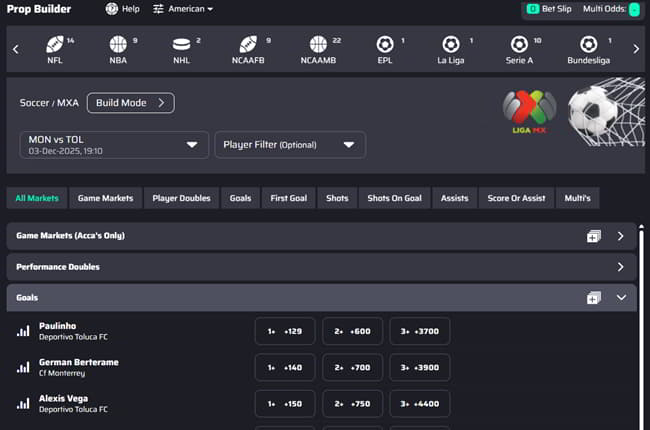Switch to Goals tab
The height and width of the screenshot is (430, 650).
tap(240, 198)
